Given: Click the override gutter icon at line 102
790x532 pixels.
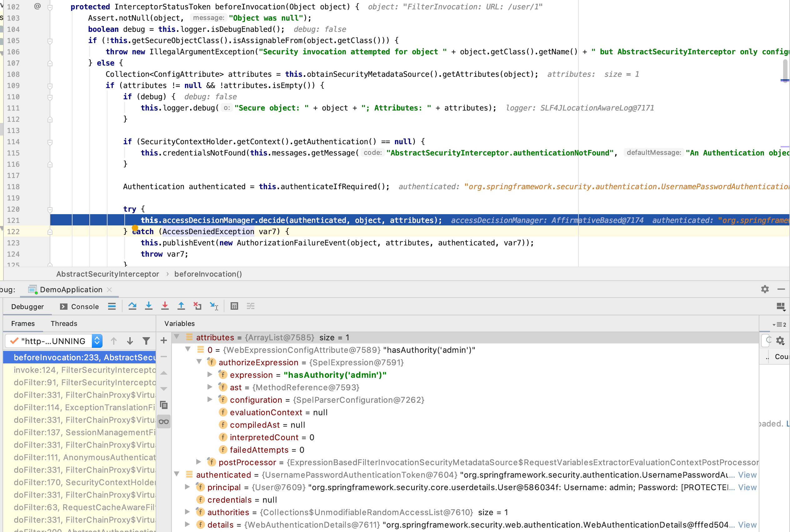Looking at the screenshot, I should pyautogui.click(x=37, y=6).
